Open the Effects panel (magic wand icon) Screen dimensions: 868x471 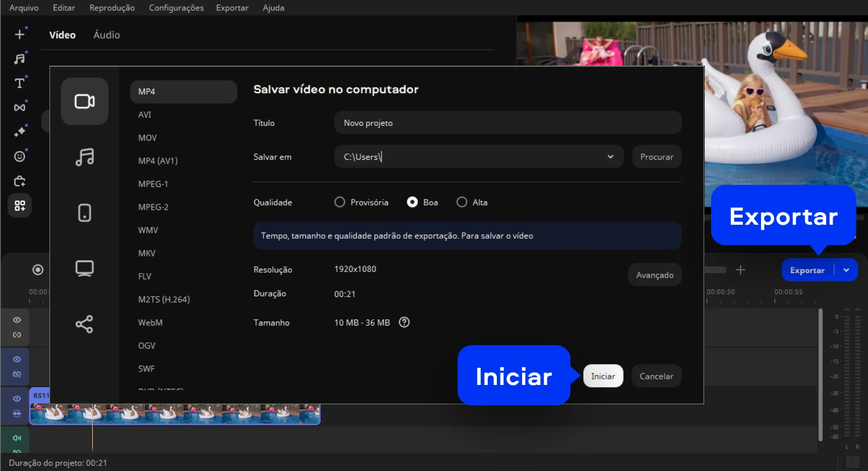[19, 132]
